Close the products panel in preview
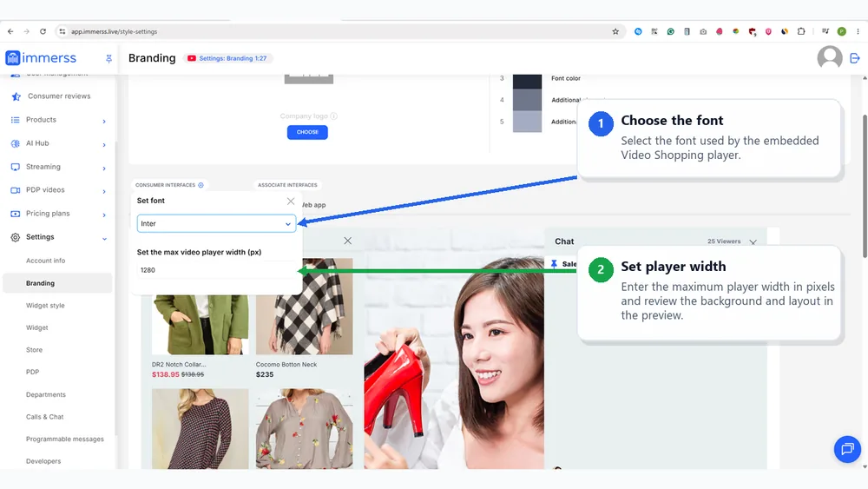 pos(348,241)
